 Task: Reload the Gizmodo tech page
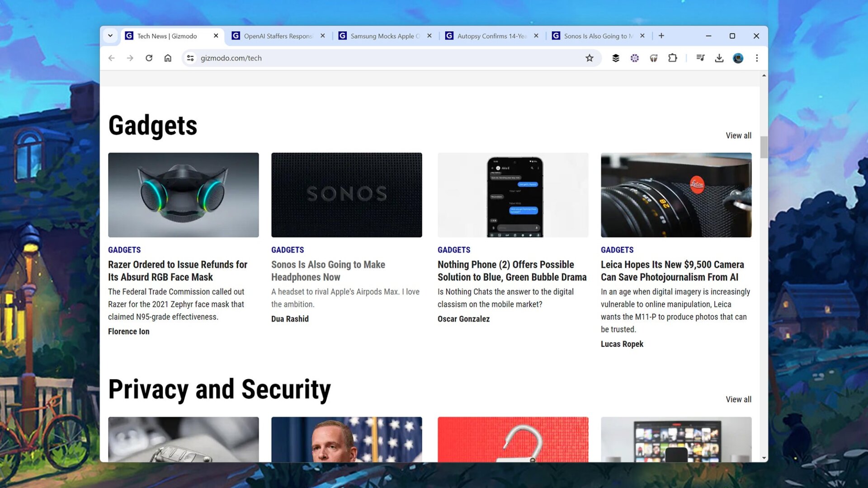tap(149, 58)
